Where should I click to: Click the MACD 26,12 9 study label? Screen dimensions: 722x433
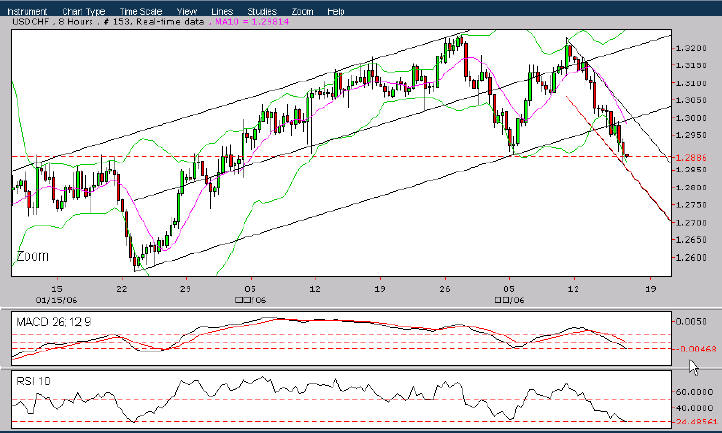53,322
